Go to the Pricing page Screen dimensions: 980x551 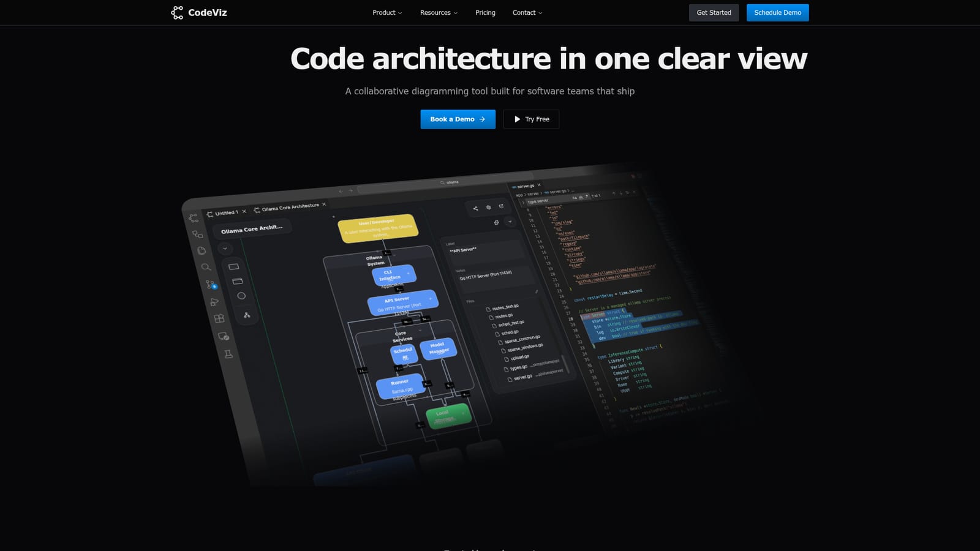(485, 13)
